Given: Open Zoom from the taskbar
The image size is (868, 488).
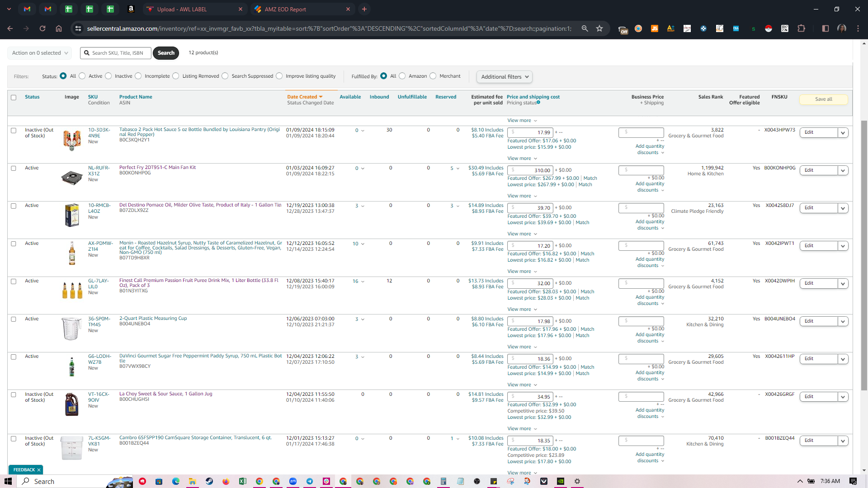Looking at the screenshot, I should pos(293,481).
